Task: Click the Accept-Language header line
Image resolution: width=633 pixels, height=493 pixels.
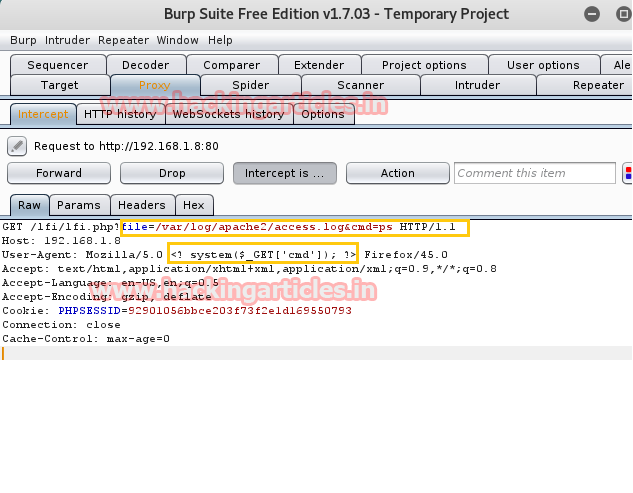Action: pyautogui.click(x=110, y=283)
